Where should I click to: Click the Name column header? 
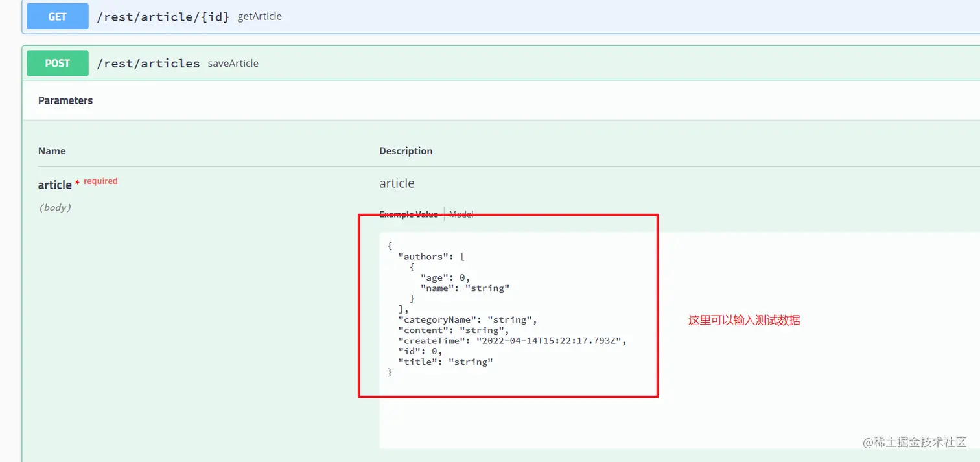click(x=52, y=151)
